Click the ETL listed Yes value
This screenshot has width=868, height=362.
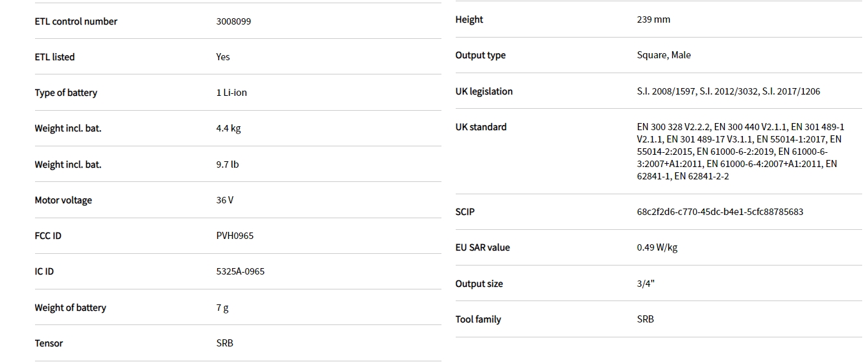(x=223, y=57)
